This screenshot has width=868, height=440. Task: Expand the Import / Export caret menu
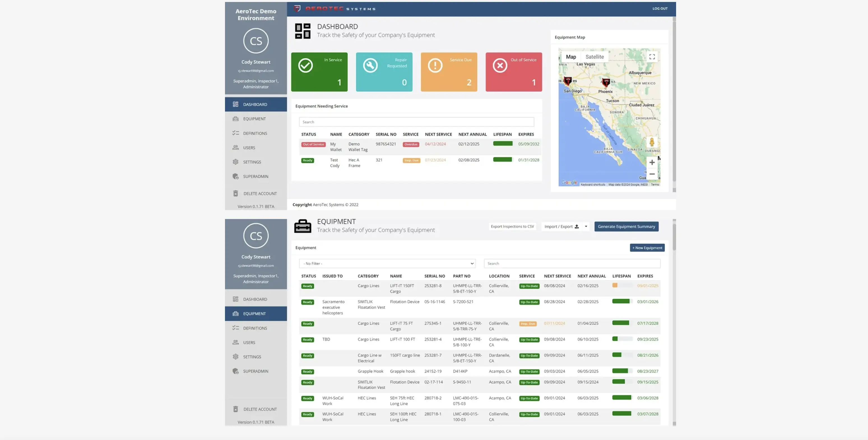coord(586,226)
